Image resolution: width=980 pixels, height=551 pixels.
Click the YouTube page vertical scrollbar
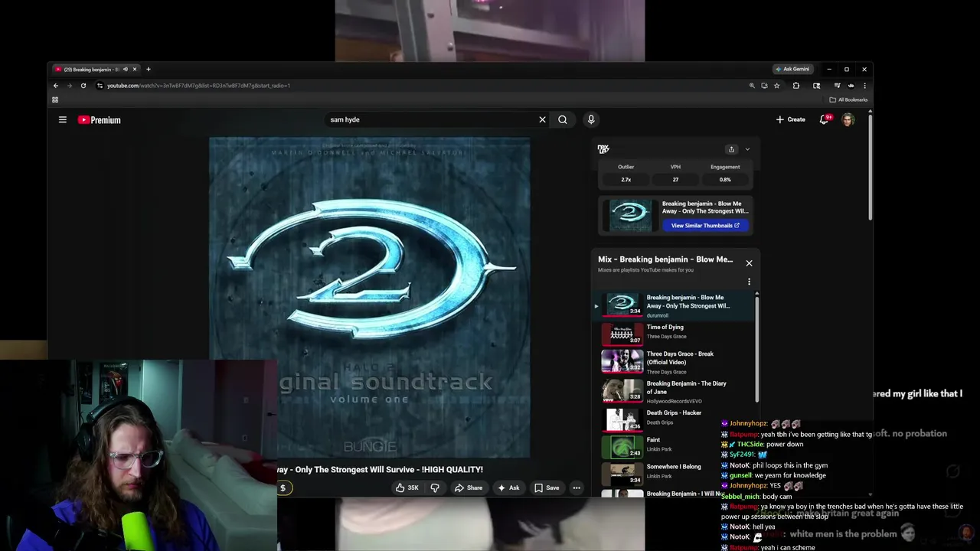(x=870, y=168)
